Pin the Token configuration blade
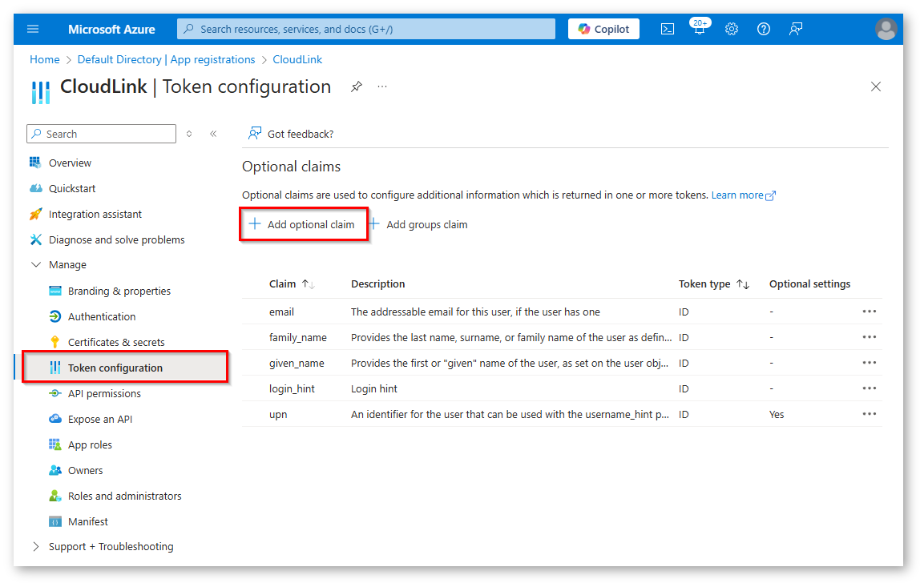 357,86
